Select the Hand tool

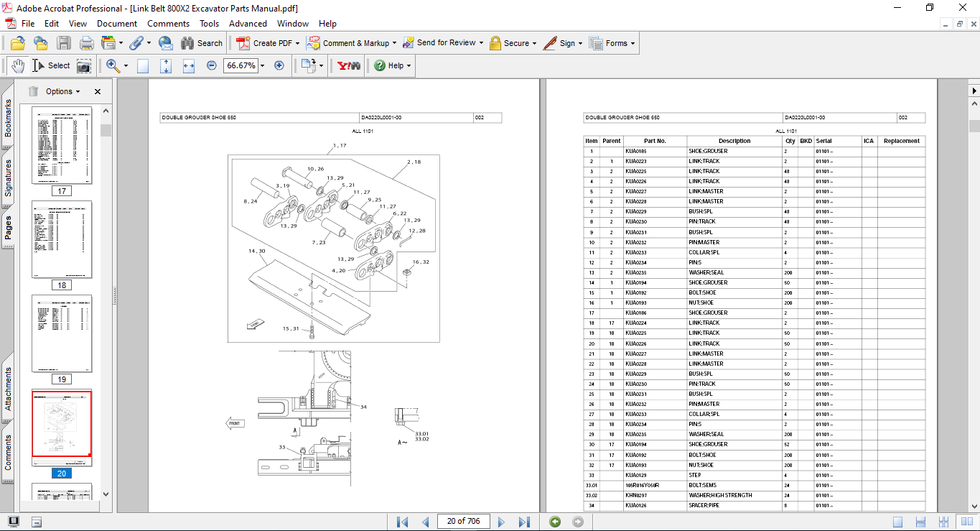[17, 65]
